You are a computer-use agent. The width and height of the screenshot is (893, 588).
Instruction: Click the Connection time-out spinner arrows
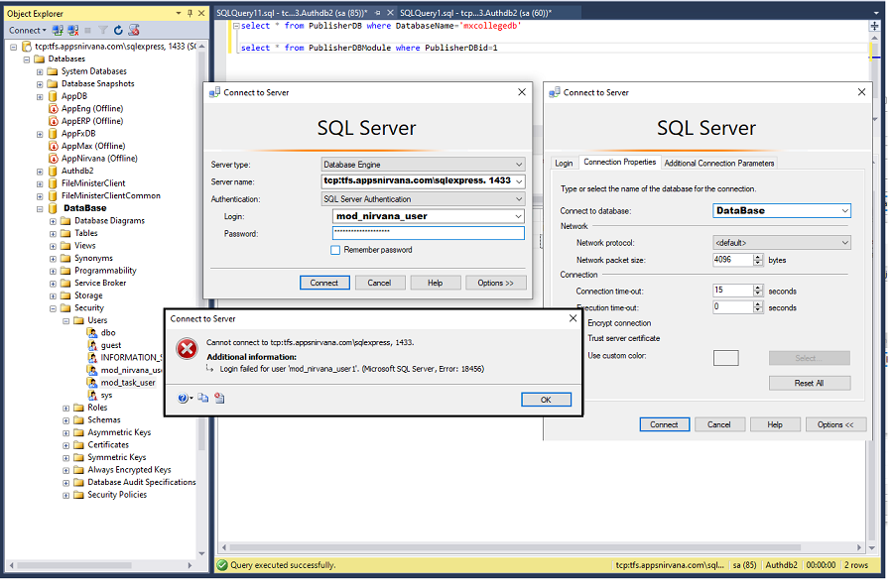click(x=758, y=291)
